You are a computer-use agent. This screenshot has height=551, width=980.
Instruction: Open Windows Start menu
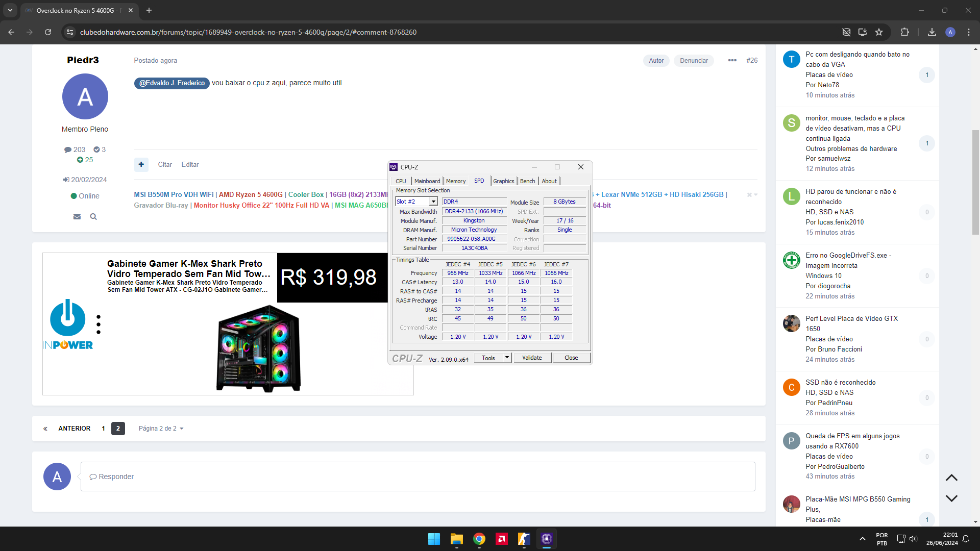point(434,539)
